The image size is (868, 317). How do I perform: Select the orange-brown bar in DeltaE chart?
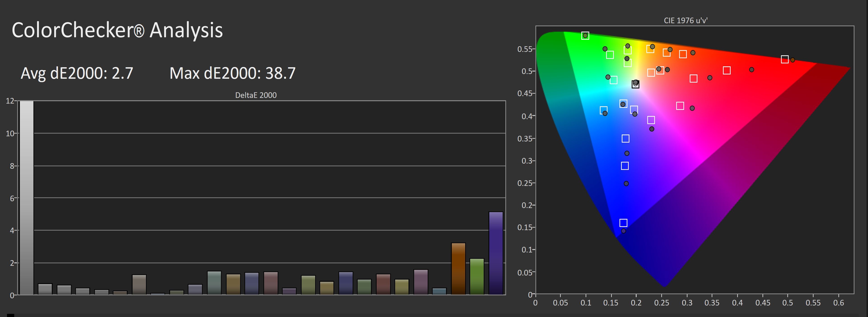click(x=458, y=268)
